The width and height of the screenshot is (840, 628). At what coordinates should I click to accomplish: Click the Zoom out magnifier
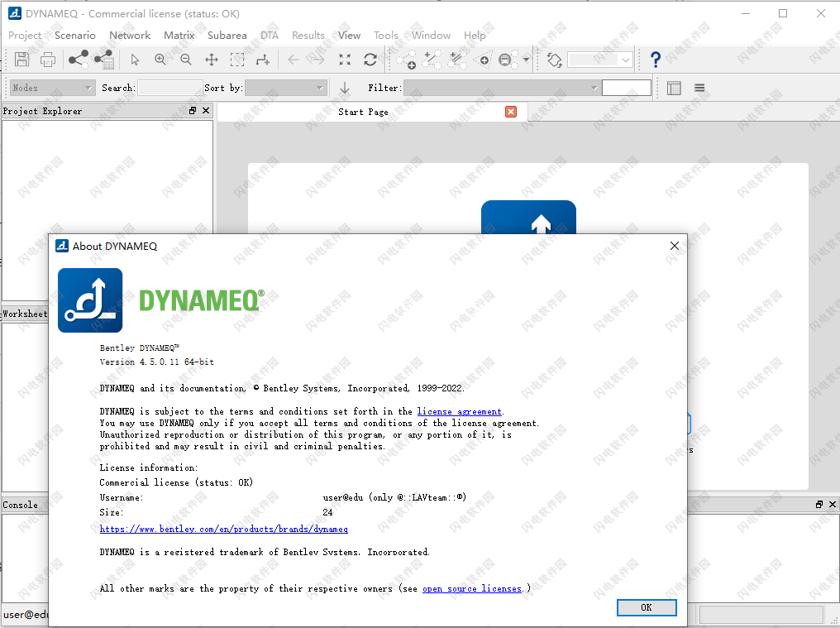tap(186, 60)
